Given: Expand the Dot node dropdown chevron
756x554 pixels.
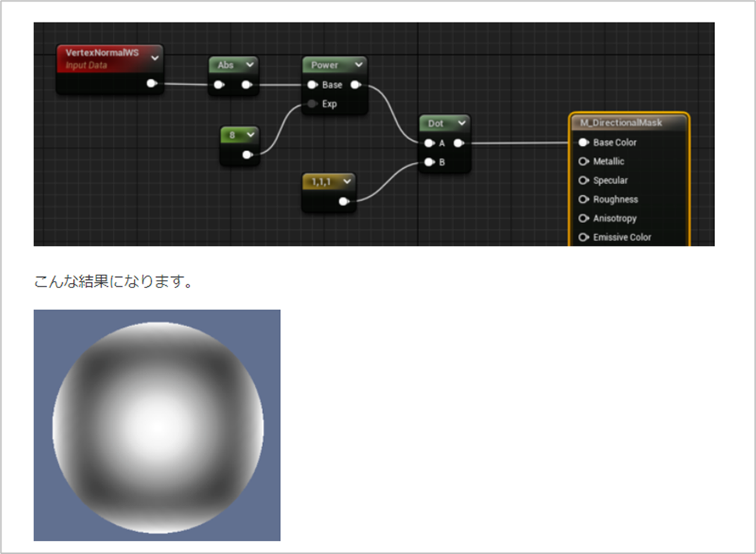Looking at the screenshot, I should [461, 123].
